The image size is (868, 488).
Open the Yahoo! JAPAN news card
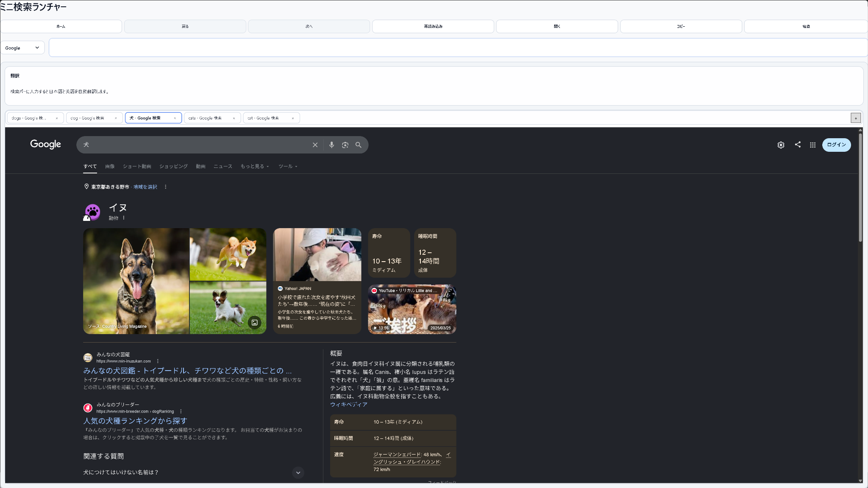tap(317, 281)
